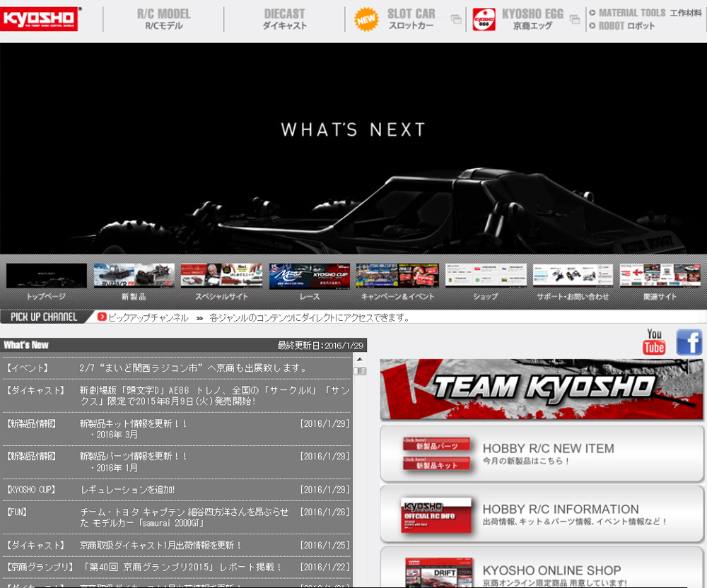This screenshot has width=707, height=588.
Task: Click the What's New header
Action: (26, 345)
